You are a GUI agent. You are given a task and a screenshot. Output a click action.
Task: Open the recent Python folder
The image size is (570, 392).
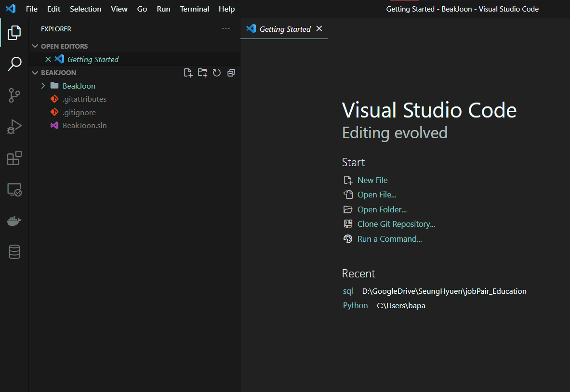pyautogui.click(x=355, y=305)
